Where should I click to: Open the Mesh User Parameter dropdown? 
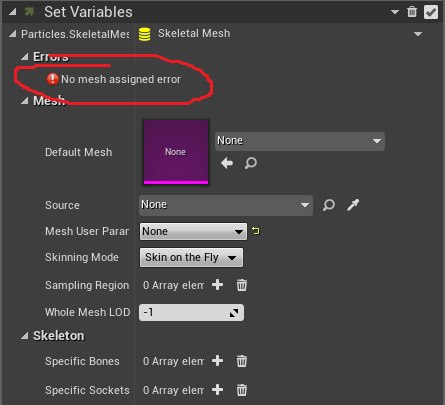pos(193,231)
